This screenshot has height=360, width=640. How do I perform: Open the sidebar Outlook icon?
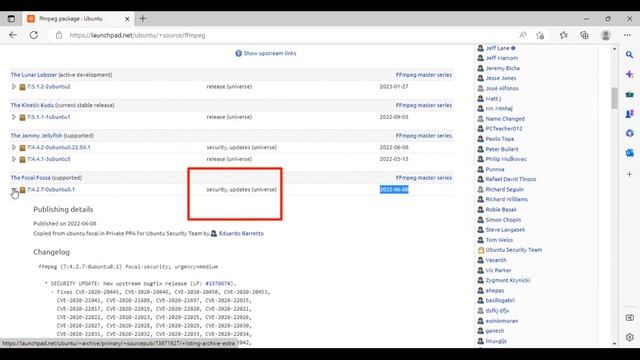[629, 153]
